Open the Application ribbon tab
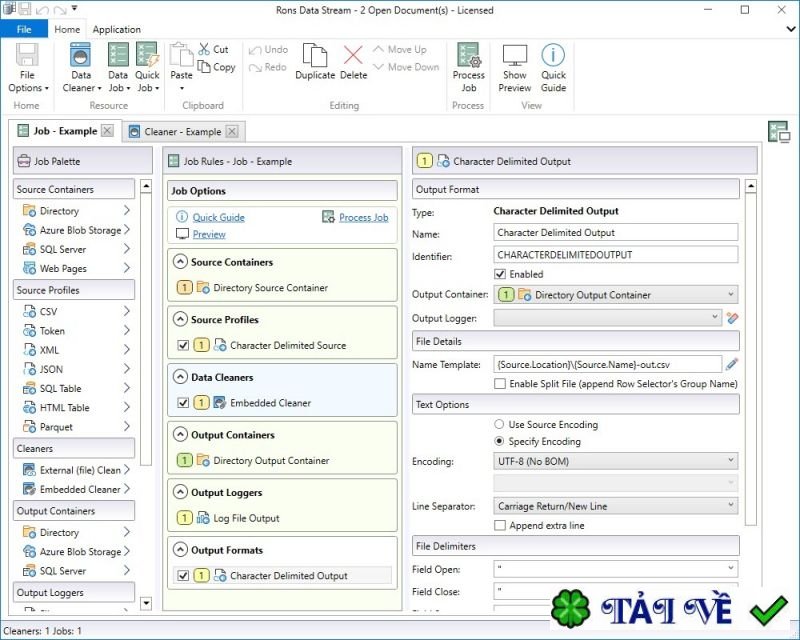This screenshot has height=640, width=800. tap(117, 29)
